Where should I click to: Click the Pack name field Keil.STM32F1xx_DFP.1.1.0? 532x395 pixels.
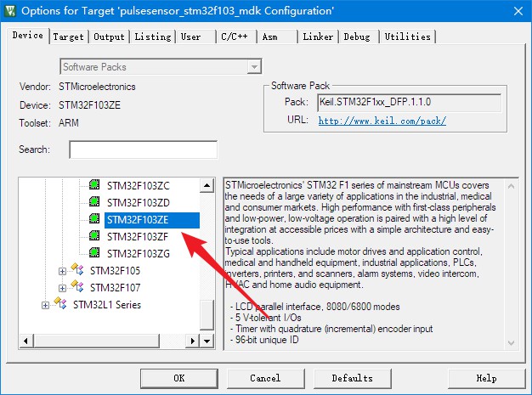tap(409, 103)
